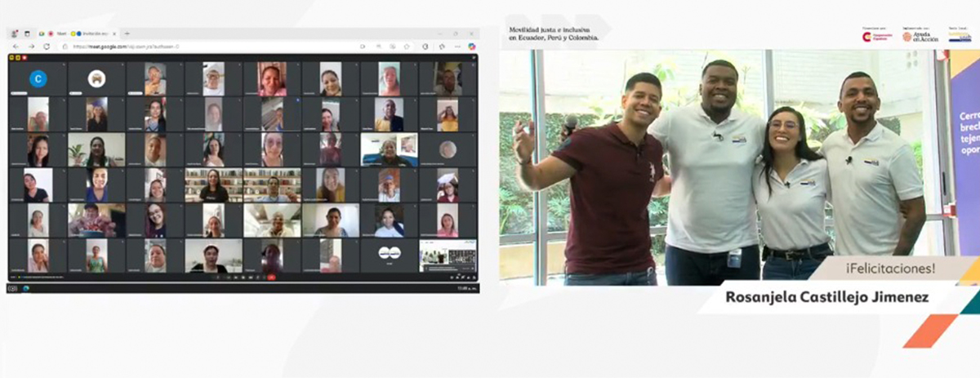This screenshot has height=382, width=980.
Task: Click the Ayuda en Acción logo
Action: 921,35
